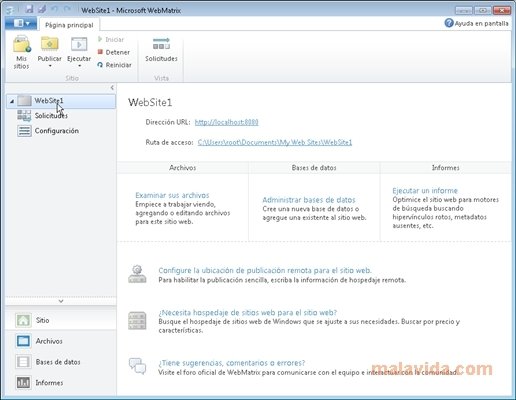
Task: Click the WebSite1 site icon in tree
Action: [x=24, y=101]
